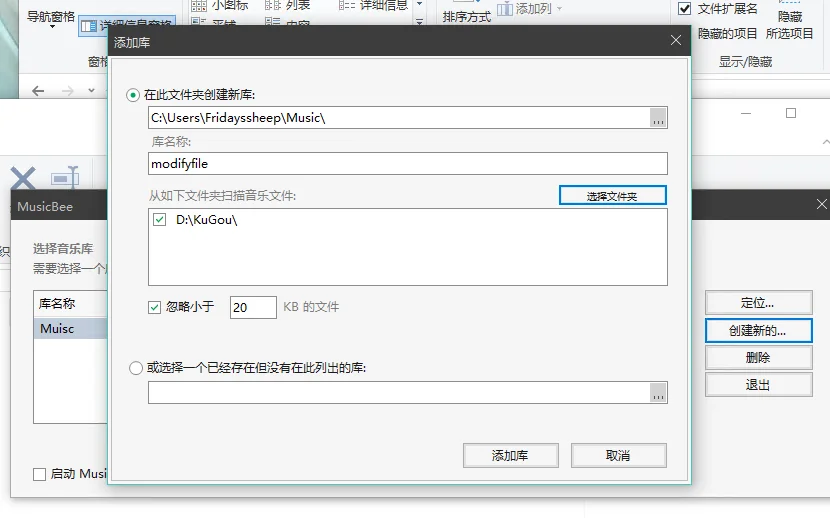Cancel the dialog with 取消
Viewport: 830px width, 518px height.
pyautogui.click(x=618, y=456)
